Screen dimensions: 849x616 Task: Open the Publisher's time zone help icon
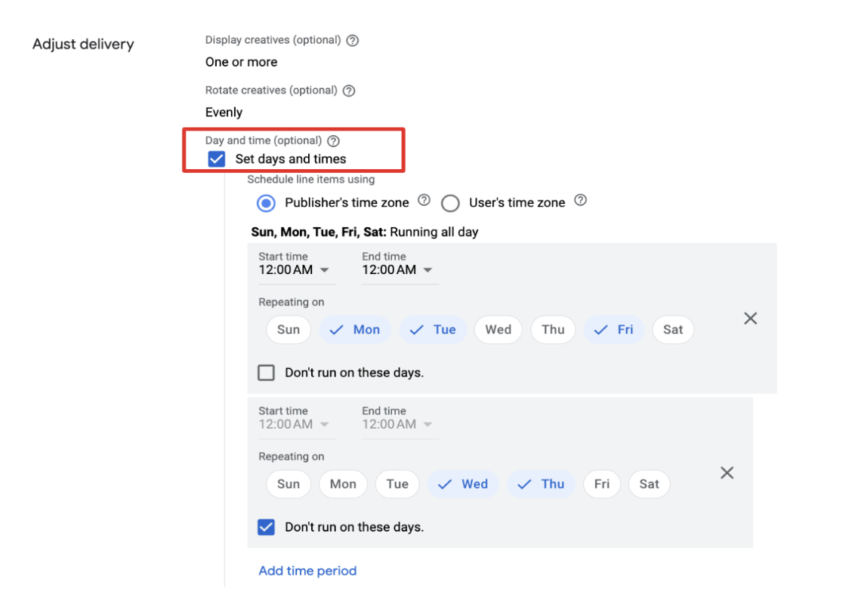tap(424, 201)
